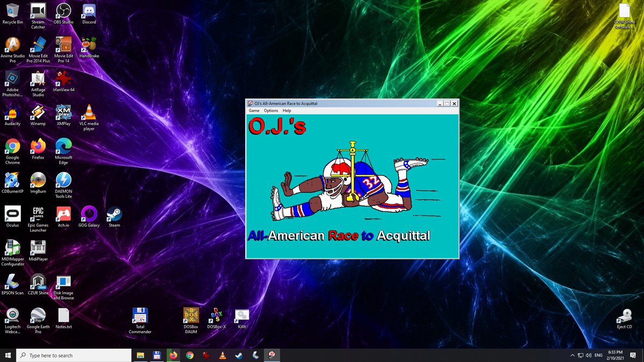Screen dimensions: 644x362
Task: Select the Eject CD desktop icon
Action: click(x=624, y=318)
